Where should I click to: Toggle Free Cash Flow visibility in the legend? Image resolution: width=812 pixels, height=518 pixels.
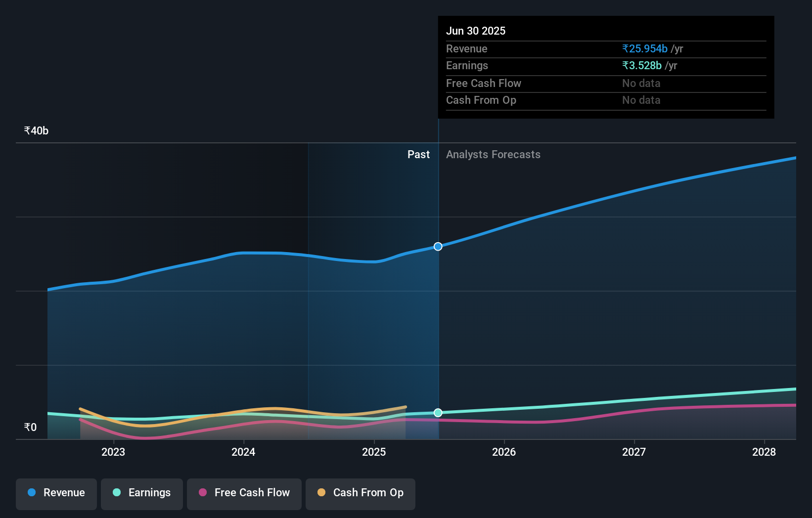pos(244,494)
